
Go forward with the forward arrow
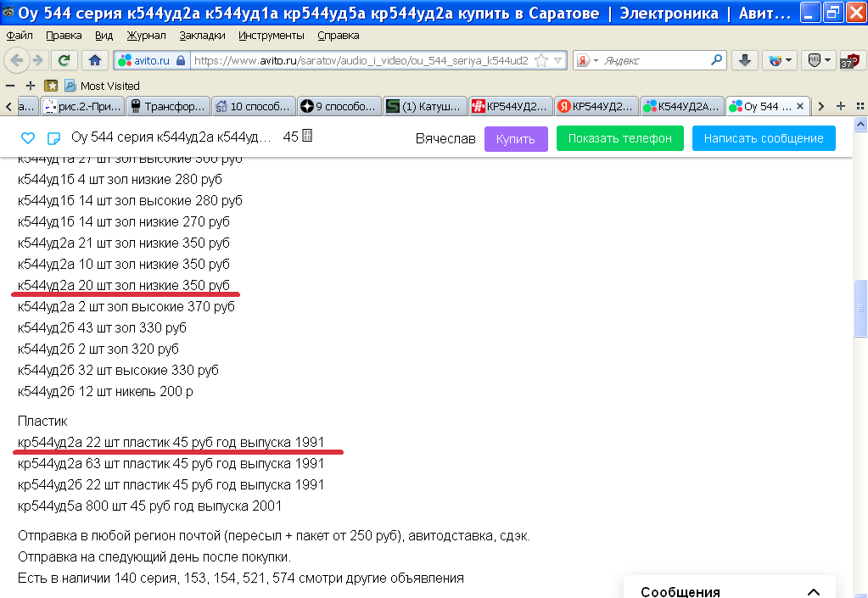37,60
